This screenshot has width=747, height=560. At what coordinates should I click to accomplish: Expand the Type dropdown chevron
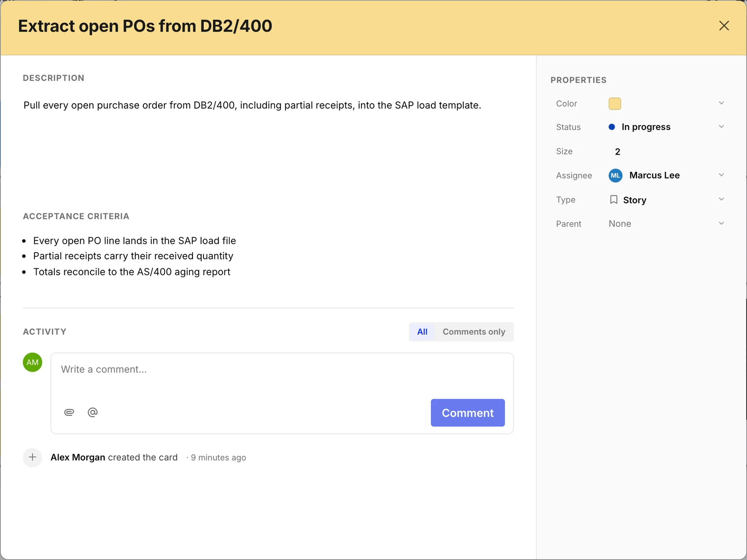click(x=721, y=200)
